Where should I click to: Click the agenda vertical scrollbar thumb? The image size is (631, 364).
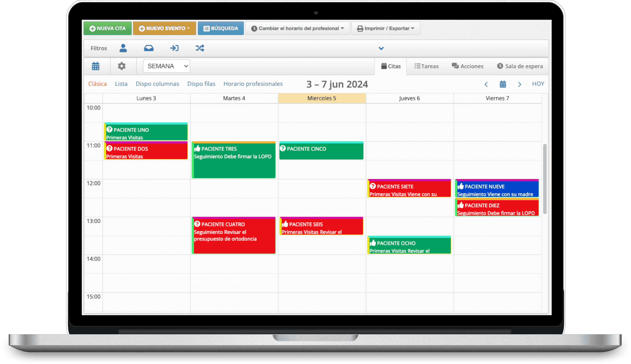pyautogui.click(x=545, y=179)
